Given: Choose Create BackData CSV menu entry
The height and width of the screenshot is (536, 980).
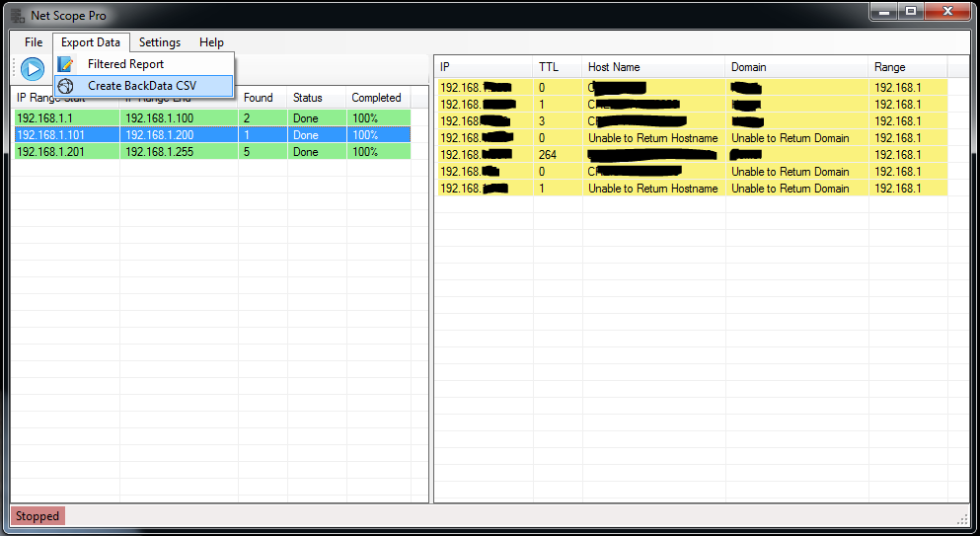Looking at the screenshot, I should tap(144, 86).
